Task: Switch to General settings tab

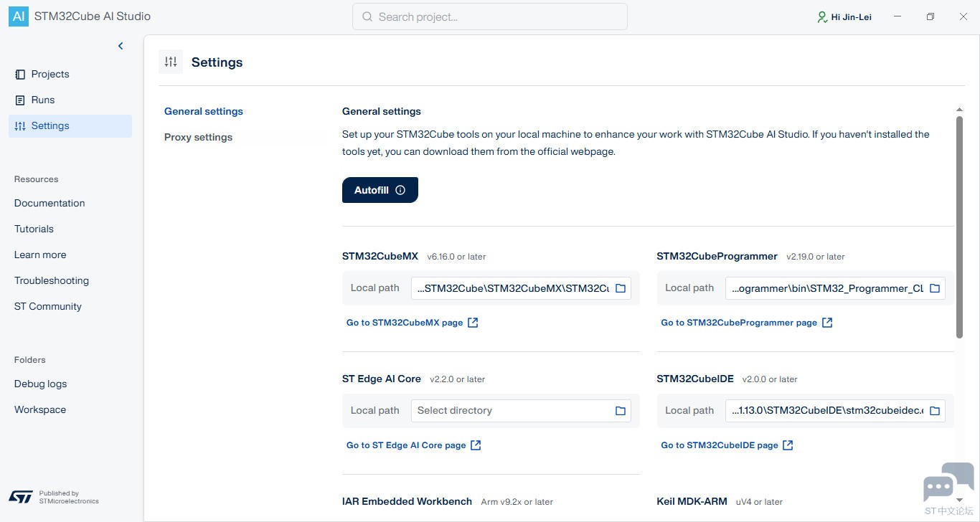Action: [204, 111]
